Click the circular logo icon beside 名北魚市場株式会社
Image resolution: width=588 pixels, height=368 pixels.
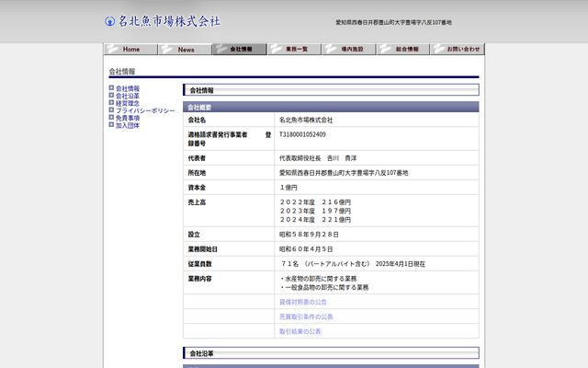[109, 21]
